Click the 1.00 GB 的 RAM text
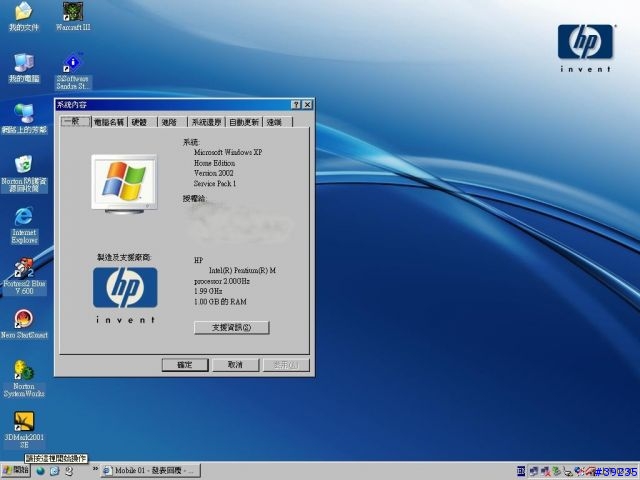This screenshot has width=640, height=480. (x=220, y=302)
